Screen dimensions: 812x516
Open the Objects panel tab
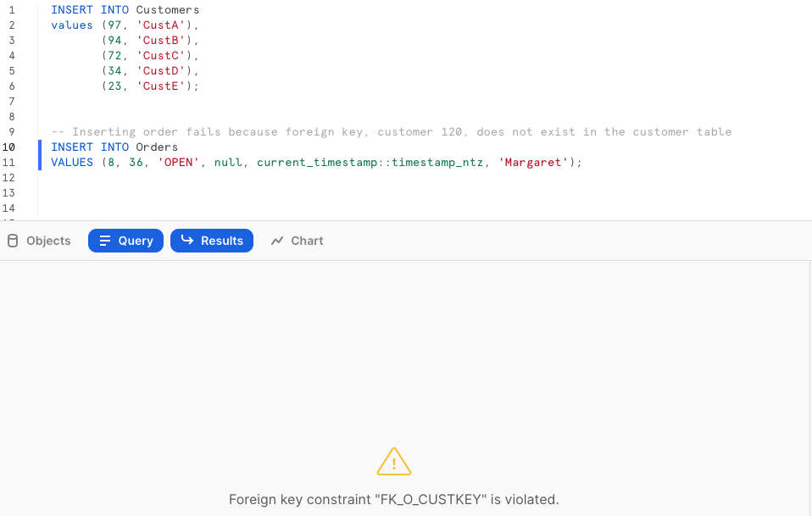(39, 241)
